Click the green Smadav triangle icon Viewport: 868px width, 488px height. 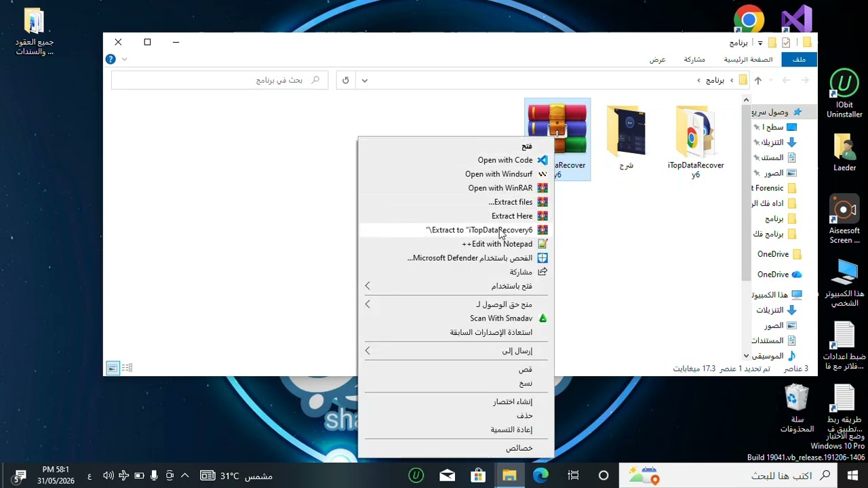point(542,318)
